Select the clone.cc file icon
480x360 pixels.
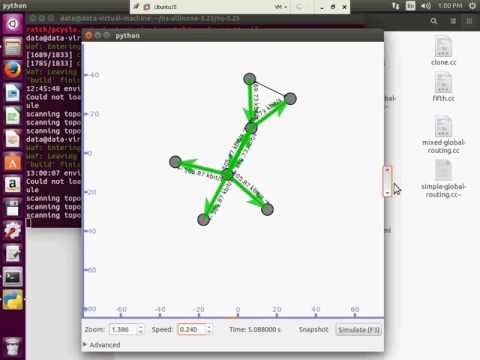[x=443, y=47]
